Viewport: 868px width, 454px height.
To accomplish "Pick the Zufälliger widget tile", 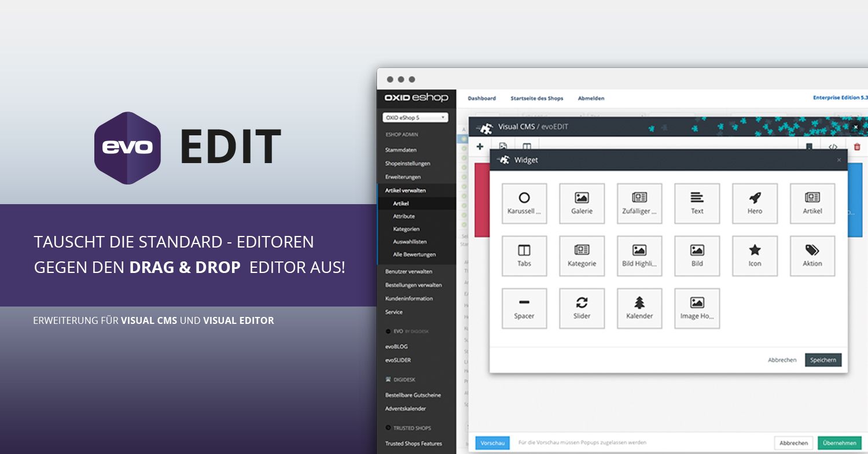I will (639, 204).
